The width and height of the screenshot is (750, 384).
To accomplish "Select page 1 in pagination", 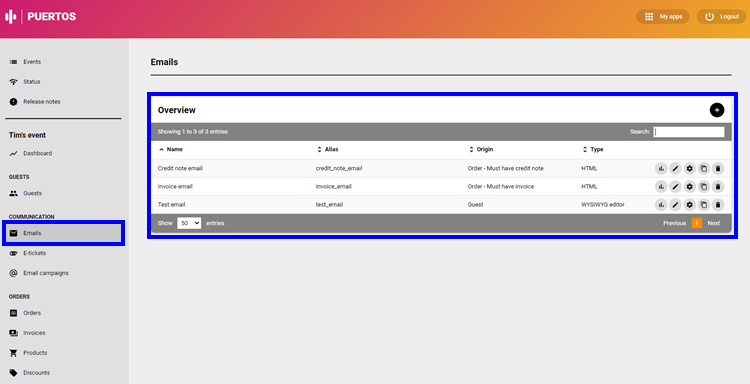I will coord(697,223).
